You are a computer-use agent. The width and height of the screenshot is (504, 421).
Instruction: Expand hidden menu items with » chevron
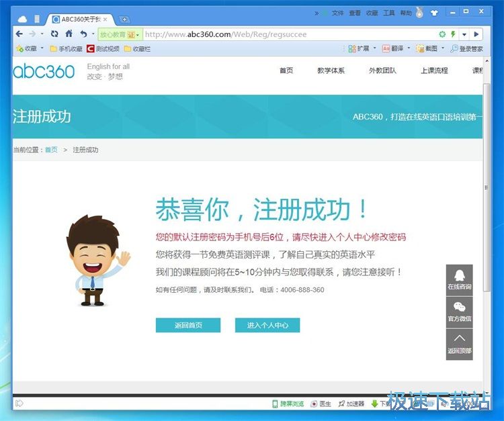click(x=317, y=13)
